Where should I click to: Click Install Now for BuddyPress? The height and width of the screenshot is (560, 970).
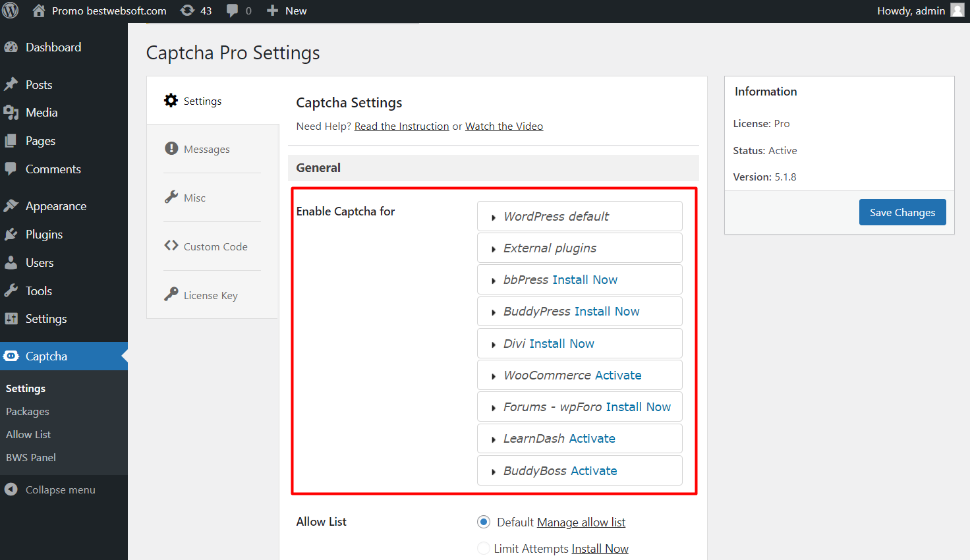(607, 311)
